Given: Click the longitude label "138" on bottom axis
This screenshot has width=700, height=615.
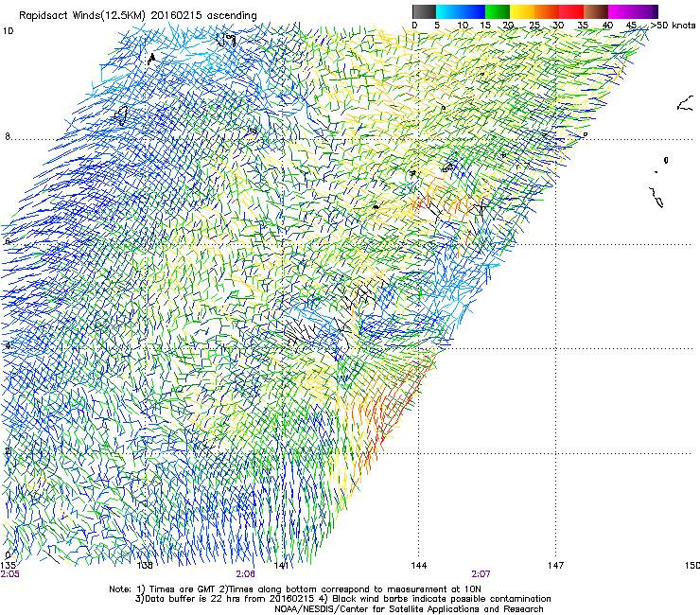Looking at the screenshot, I should pyautogui.click(x=145, y=566).
